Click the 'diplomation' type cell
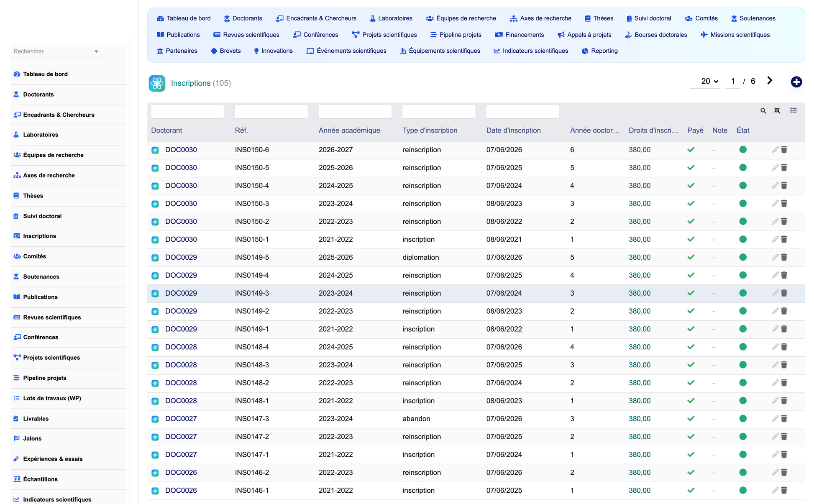The image size is (814, 504). click(420, 258)
